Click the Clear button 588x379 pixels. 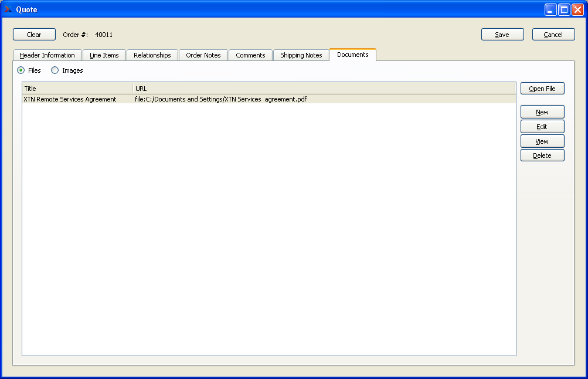coord(34,35)
